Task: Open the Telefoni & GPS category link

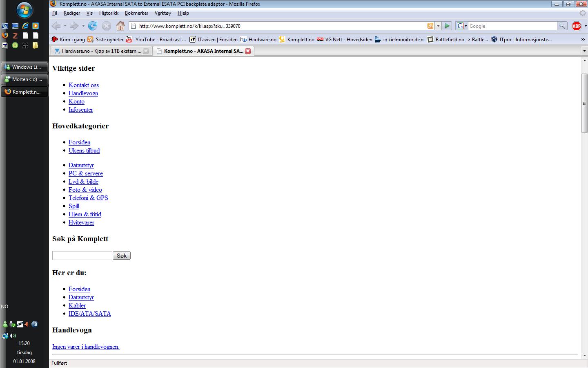Action: point(88,198)
